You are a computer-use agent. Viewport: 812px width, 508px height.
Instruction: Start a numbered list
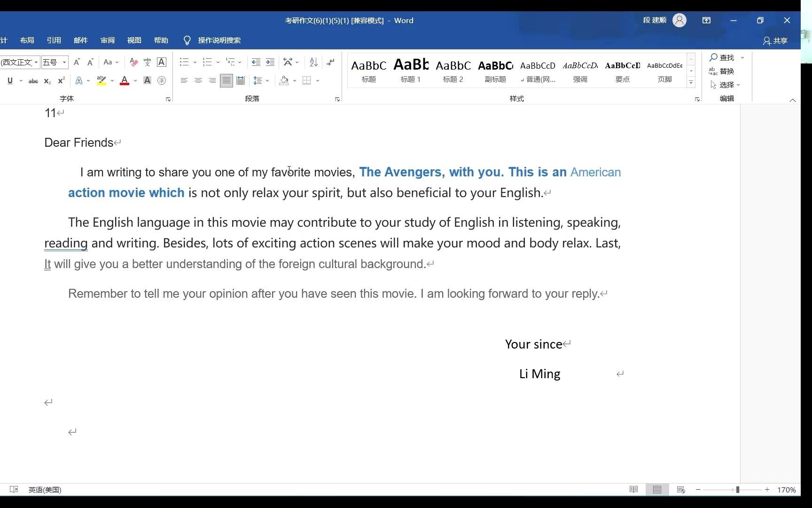coord(207,62)
